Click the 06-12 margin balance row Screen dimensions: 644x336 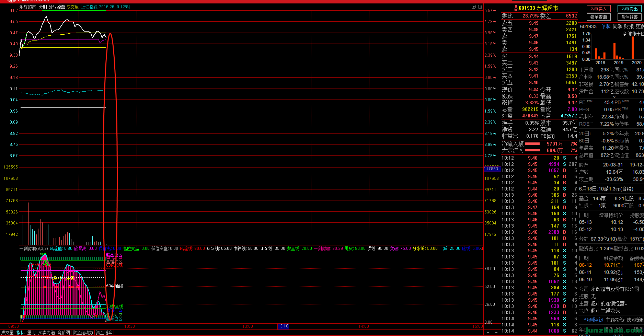[611, 265]
